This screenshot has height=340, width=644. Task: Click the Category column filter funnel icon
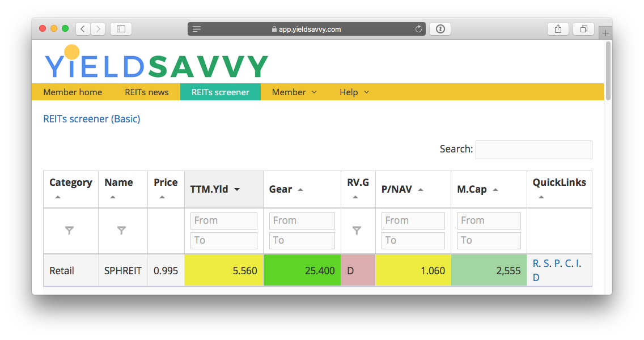[69, 230]
